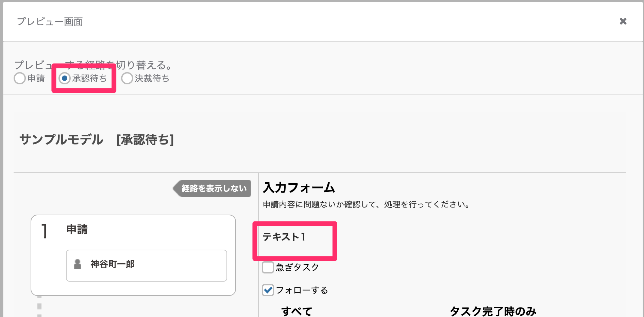The width and height of the screenshot is (644, 317).
Task: Click the サンプルモデル [承認待ち] title
Action: pos(97,140)
